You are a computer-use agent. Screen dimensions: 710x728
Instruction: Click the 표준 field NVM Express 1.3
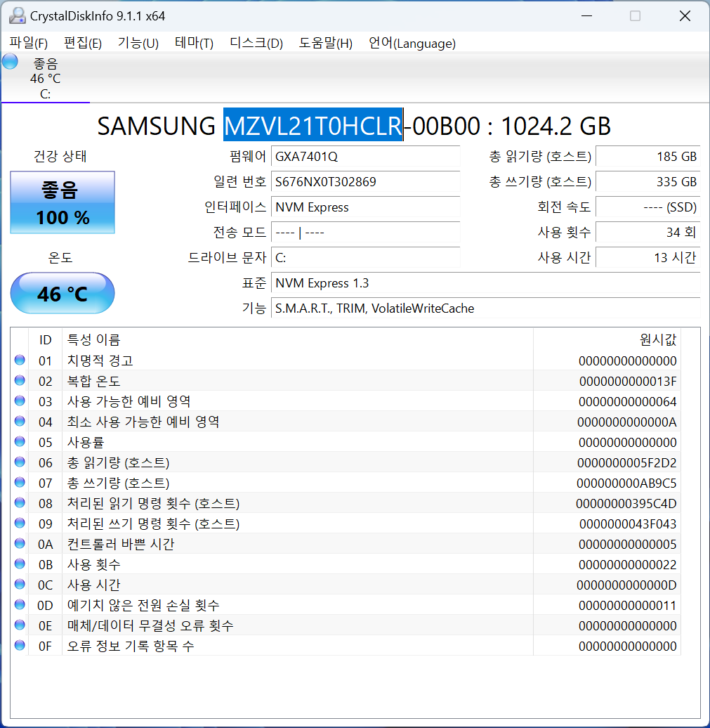pos(486,282)
